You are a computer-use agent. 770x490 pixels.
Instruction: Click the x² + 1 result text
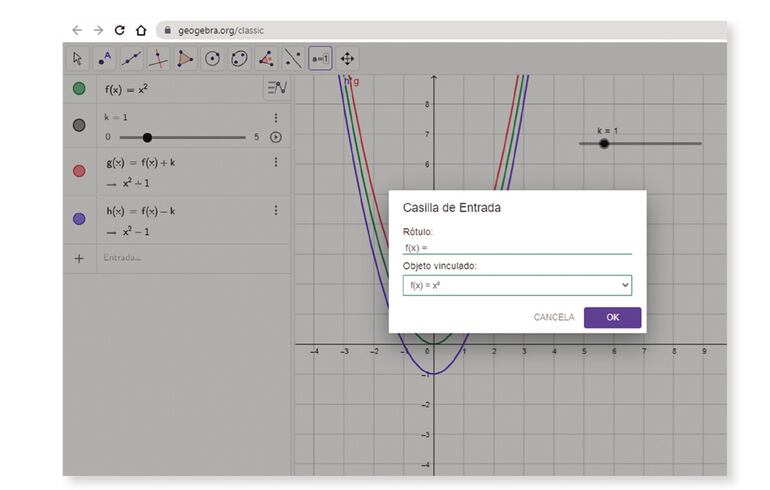pos(136,183)
